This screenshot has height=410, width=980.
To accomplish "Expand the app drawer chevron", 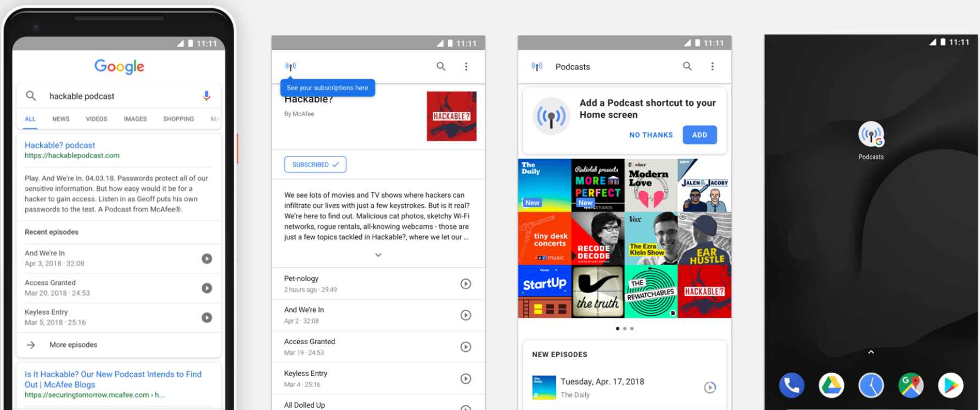I will (871, 352).
